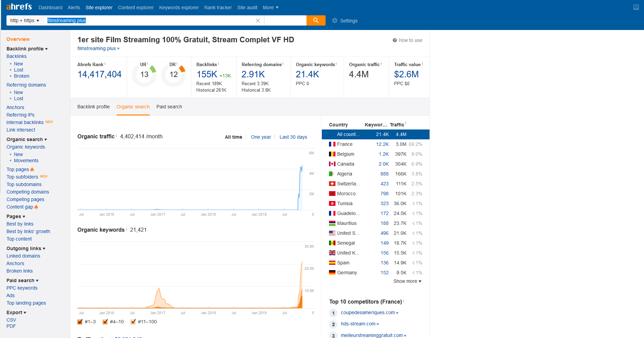Open Settings via the gear icon

point(335,20)
